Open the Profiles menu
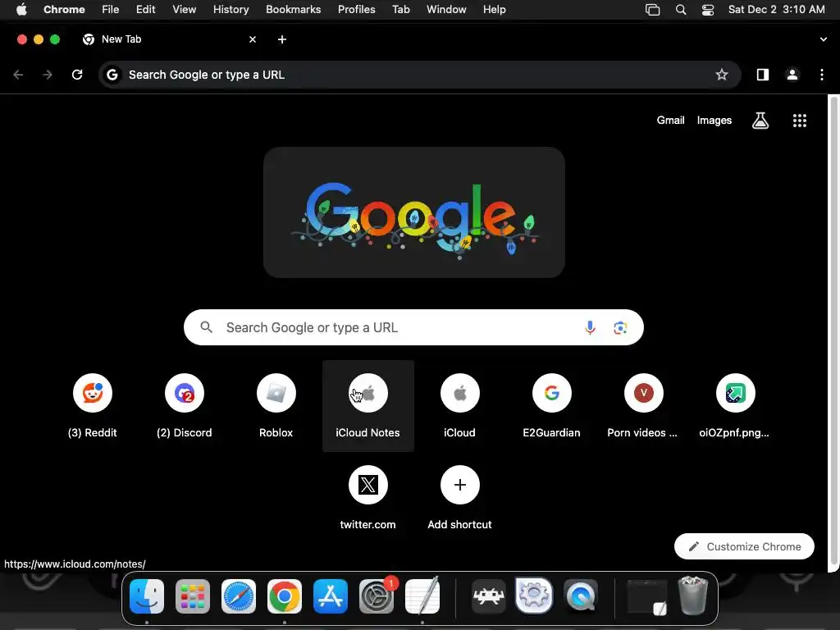This screenshot has height=630, width=840. tap(356, 10)
